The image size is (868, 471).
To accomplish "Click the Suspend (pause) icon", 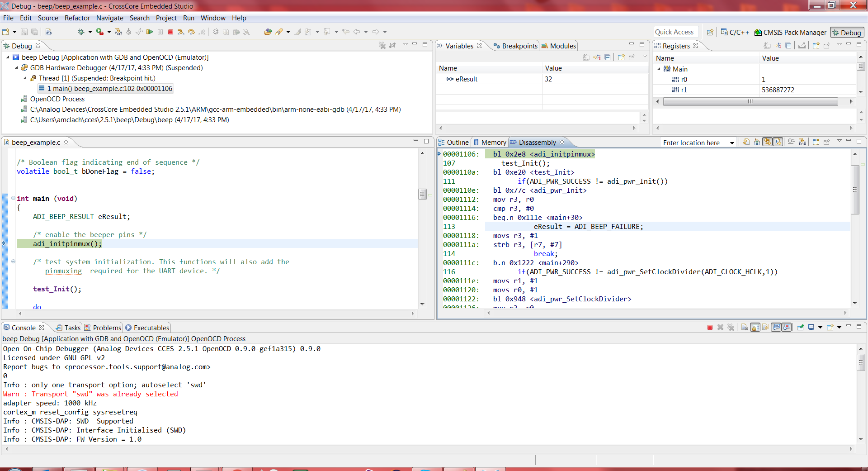I will click(x=160, y=32).
